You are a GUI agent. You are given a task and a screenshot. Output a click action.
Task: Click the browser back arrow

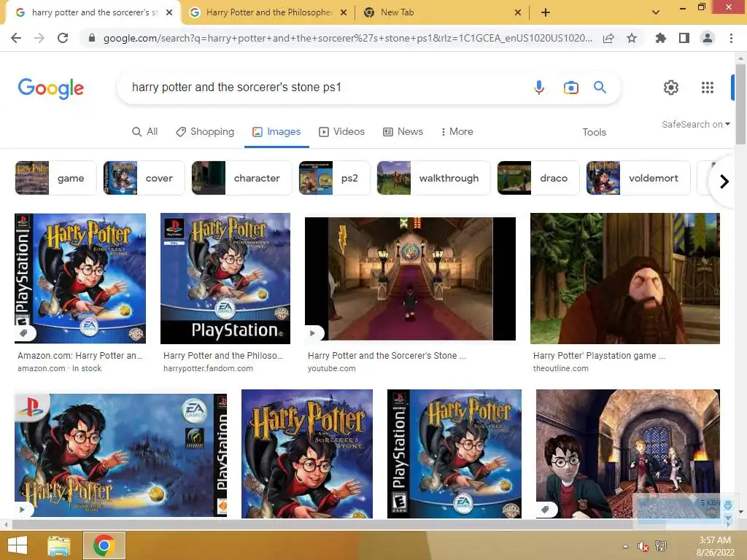tap(16, 38)
